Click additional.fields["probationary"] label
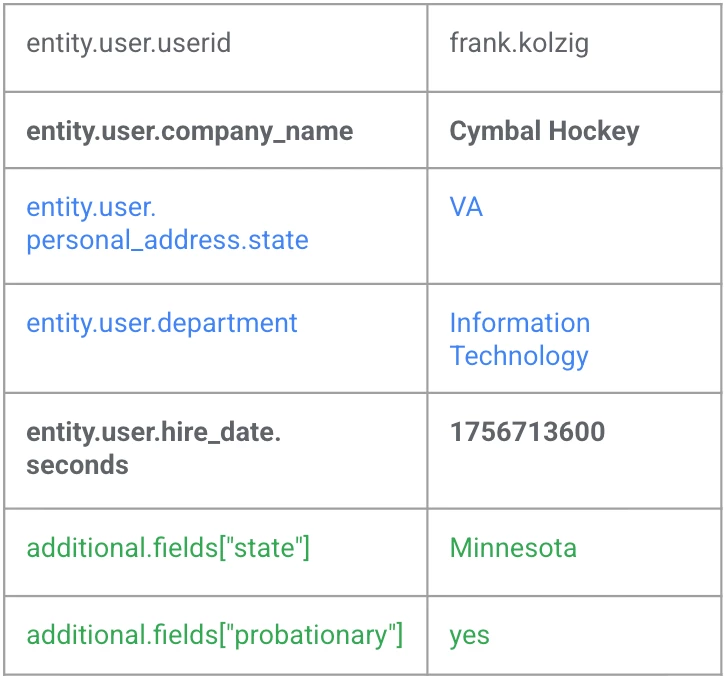This screenshot has width=726, height=678. (x=214, y=635)
